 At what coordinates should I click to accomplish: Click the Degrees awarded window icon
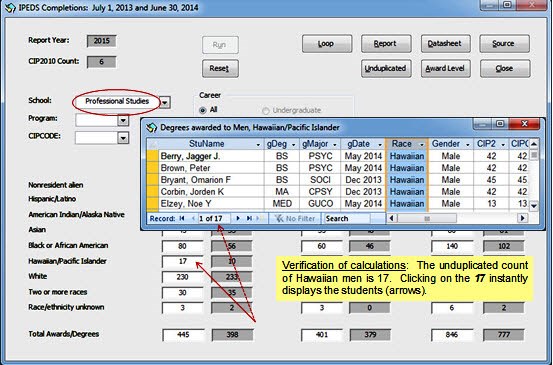pyautogui.click(x=152, y=127)
